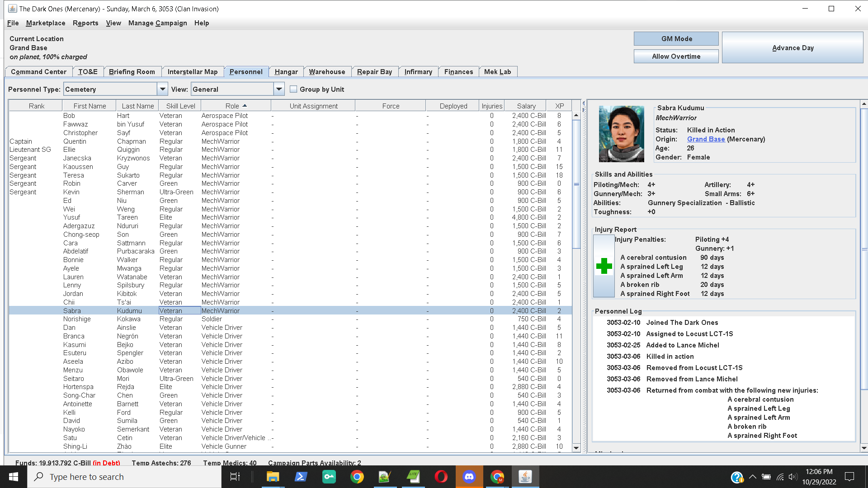This screenshot has width=868, height=488.
Task: Open the View dropdown showing General
Action: coord(279,89)
